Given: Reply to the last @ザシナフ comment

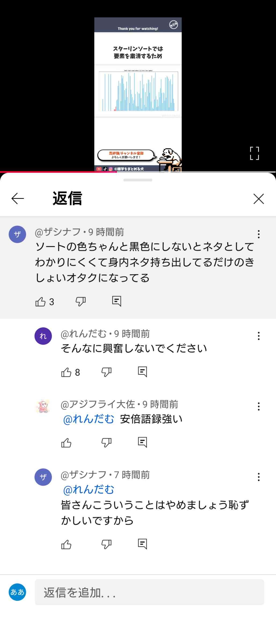Looking at the screenshot, I should click(142, 544).
